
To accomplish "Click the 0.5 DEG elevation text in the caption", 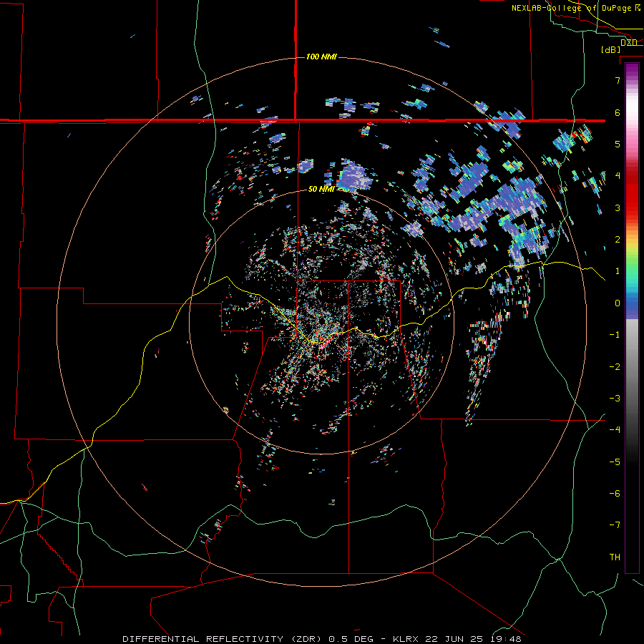I will [x=351, y=639].
